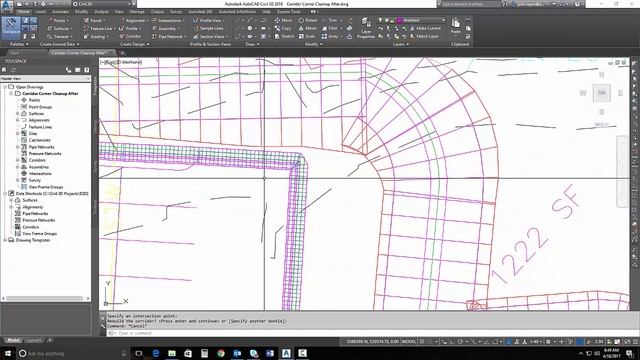This screenshot has width=640, height=360.
Task: Open the Annotate ribbon tab
Action: tap(60, 12)
